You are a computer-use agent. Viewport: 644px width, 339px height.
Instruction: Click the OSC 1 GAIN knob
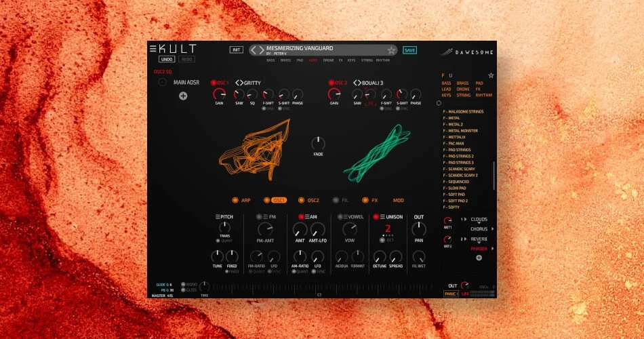[x=220, y=94]
